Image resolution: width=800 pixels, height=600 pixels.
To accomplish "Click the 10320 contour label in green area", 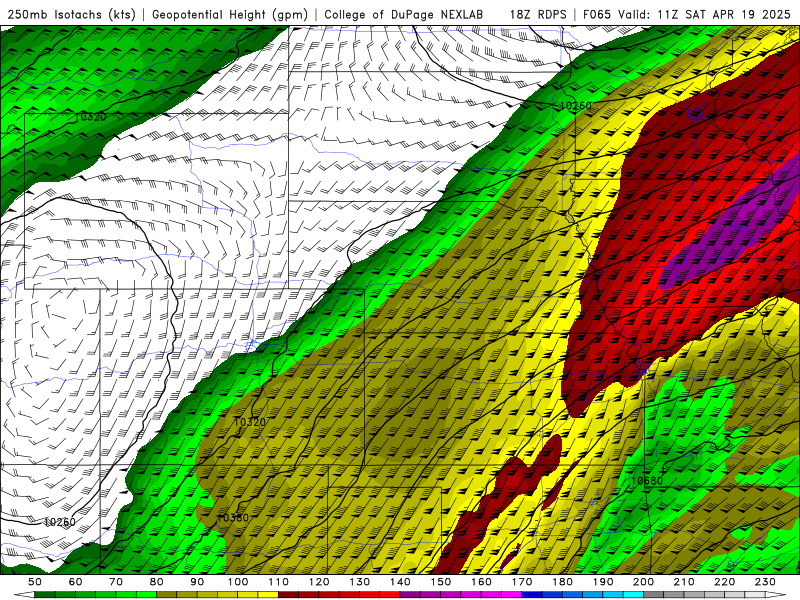I will (90, 117).
